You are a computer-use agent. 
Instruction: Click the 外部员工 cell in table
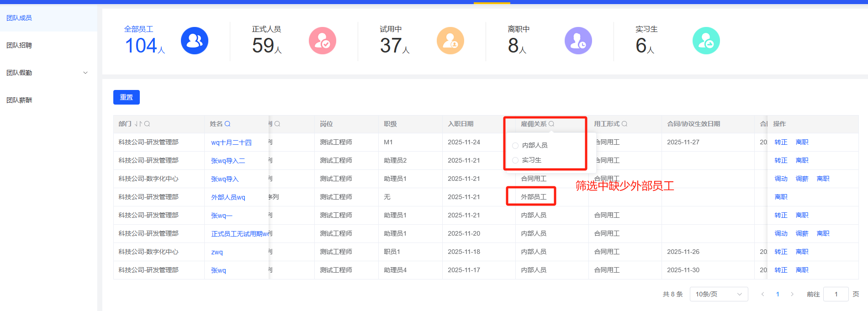534,197
